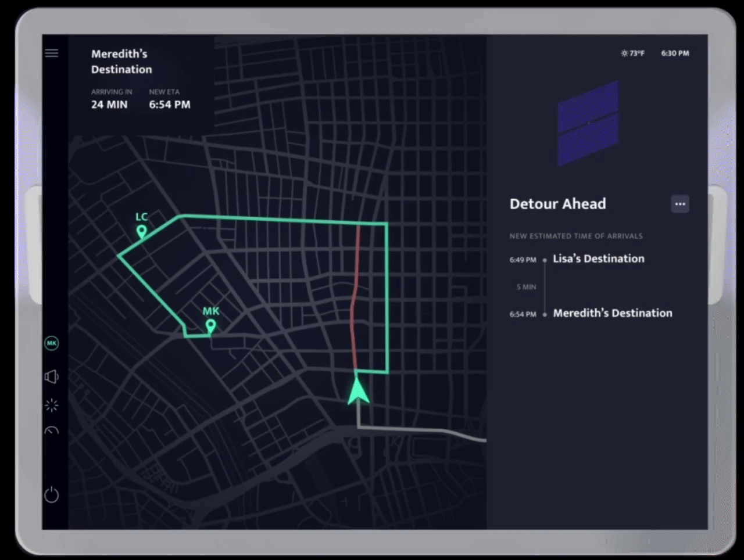Tap the Detour Ahead heading
The width and height of the screenshot is (744, 560).
click(557, 204)
